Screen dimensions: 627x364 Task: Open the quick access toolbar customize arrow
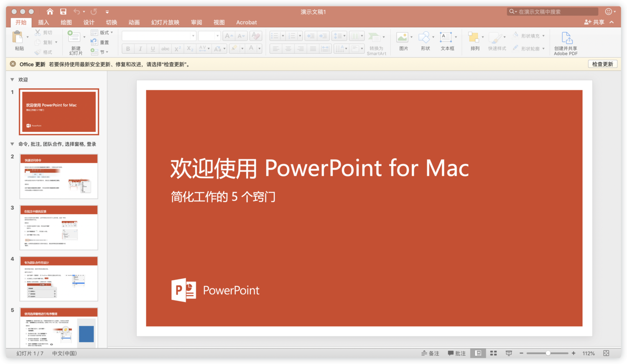pyautogui.click(x=107, y=12)
